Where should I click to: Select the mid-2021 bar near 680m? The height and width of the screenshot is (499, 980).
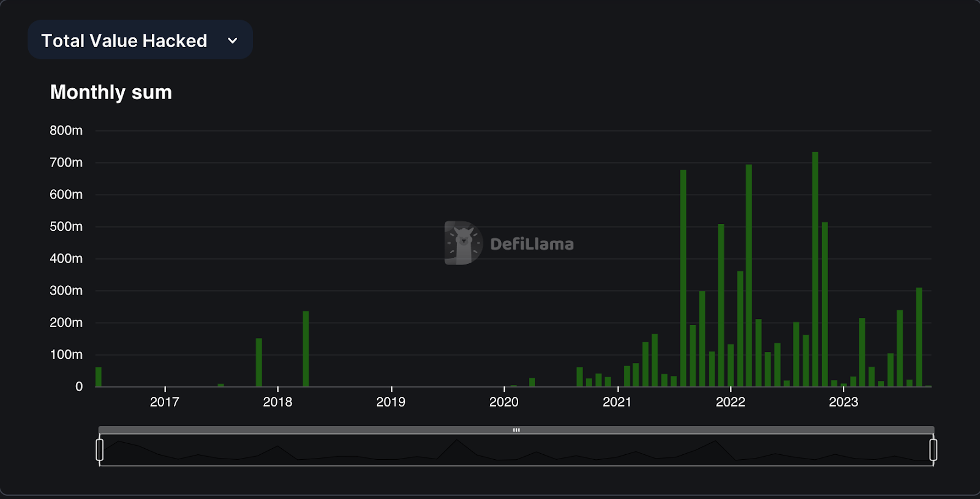click(683, 279)
